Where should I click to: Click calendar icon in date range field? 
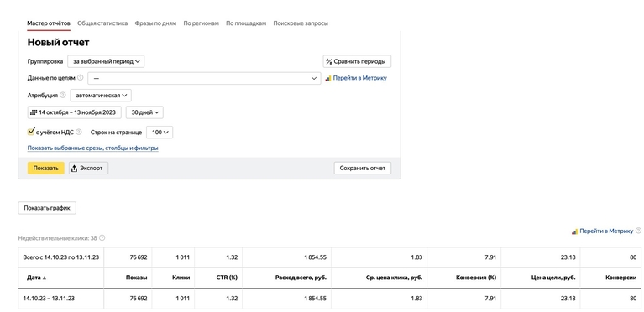(x=34, y=112)
